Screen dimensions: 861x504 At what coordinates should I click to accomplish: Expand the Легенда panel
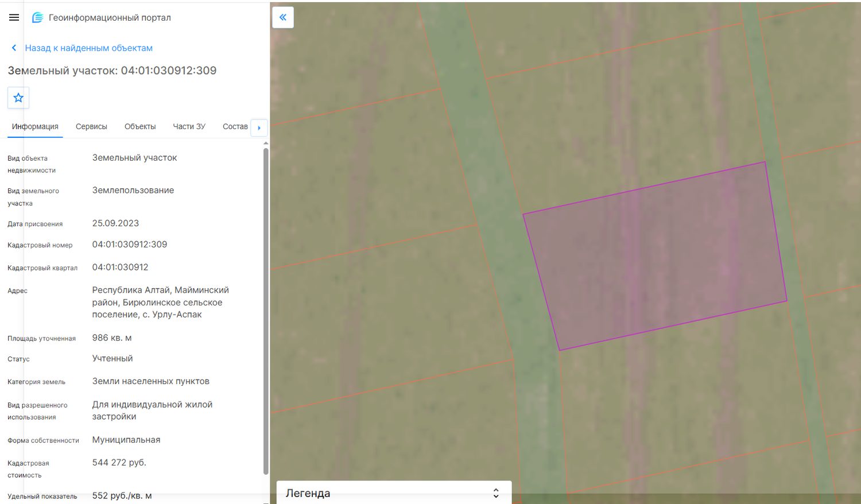pyautogui.click(x=394, y=493)
